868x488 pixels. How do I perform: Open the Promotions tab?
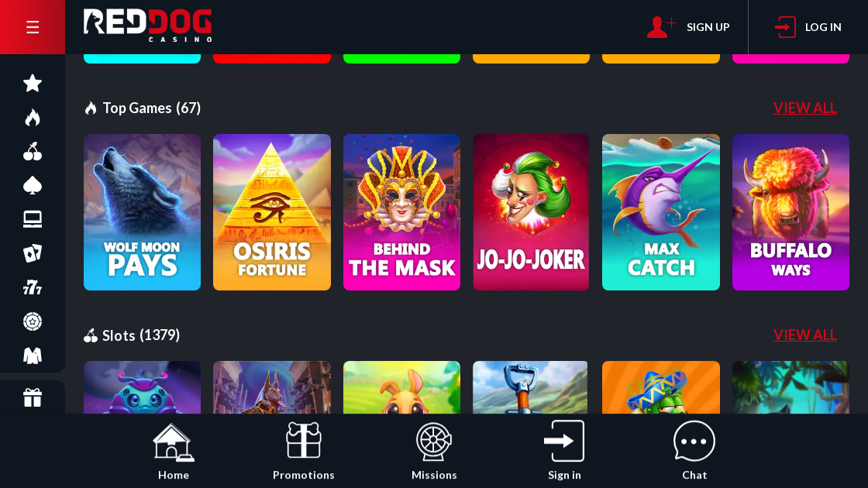303,452
